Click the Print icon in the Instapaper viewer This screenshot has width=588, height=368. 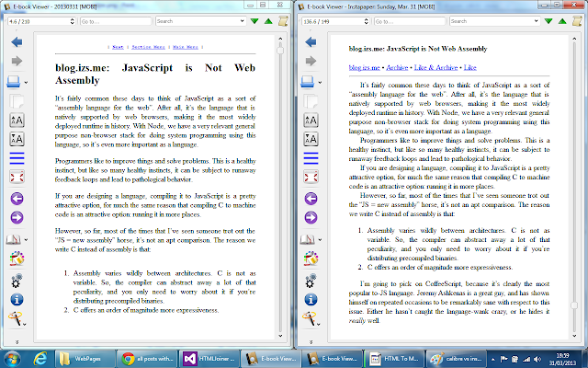[309, 318]
